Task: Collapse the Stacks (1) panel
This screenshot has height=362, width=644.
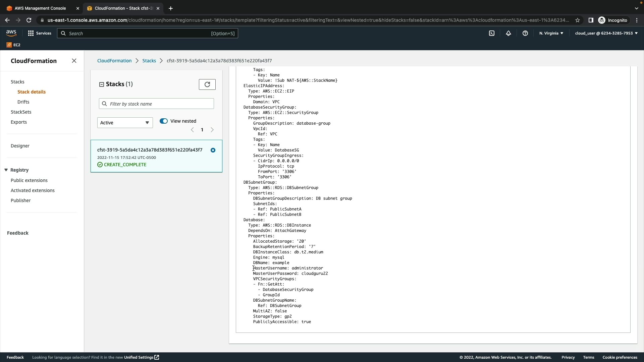Action: coord(101,84)
